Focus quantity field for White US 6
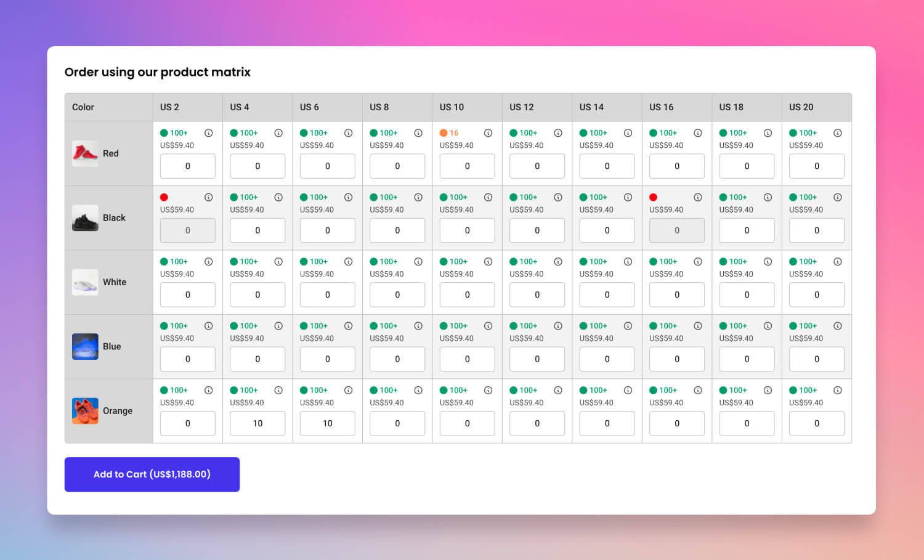The image size is (924, 560). tap(328, 295)
